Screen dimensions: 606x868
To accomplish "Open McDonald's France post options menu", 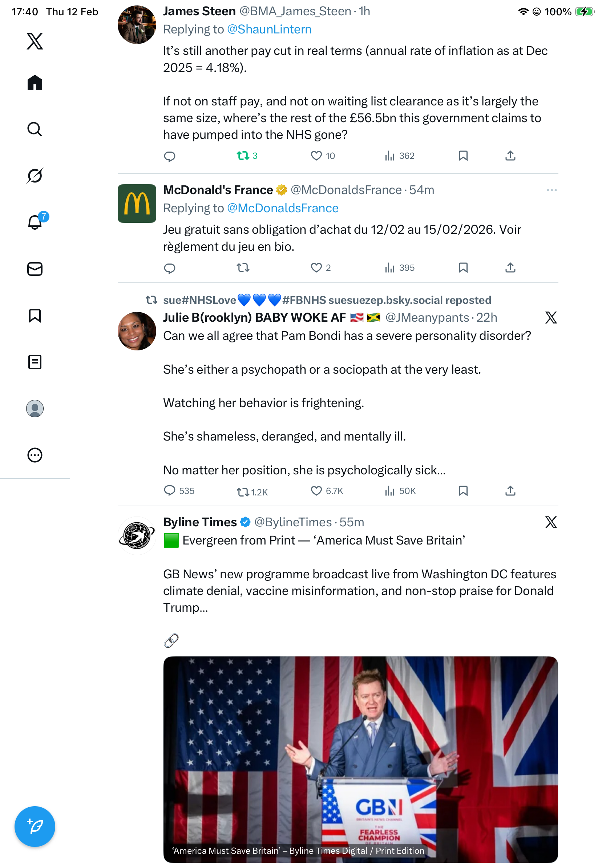I will pos(551,190).
